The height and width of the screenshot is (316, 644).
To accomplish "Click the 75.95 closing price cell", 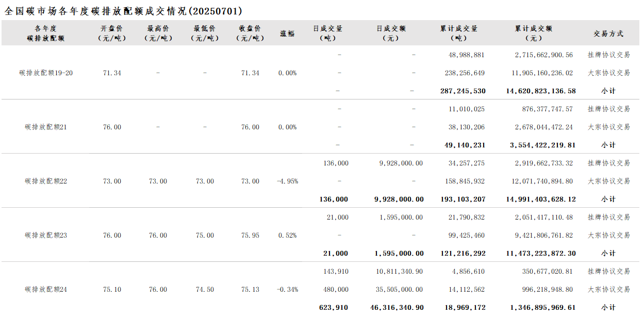I will pos(250,236).
